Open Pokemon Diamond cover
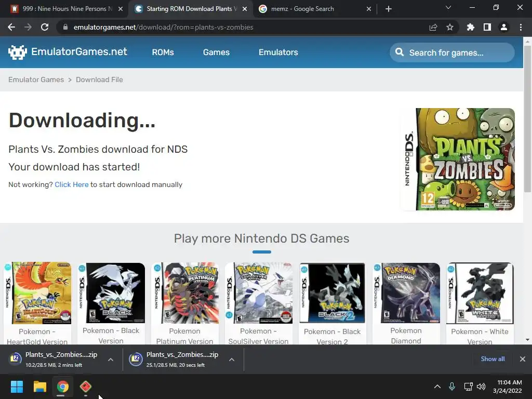This screenshot has height=399, width=532. 406,293
